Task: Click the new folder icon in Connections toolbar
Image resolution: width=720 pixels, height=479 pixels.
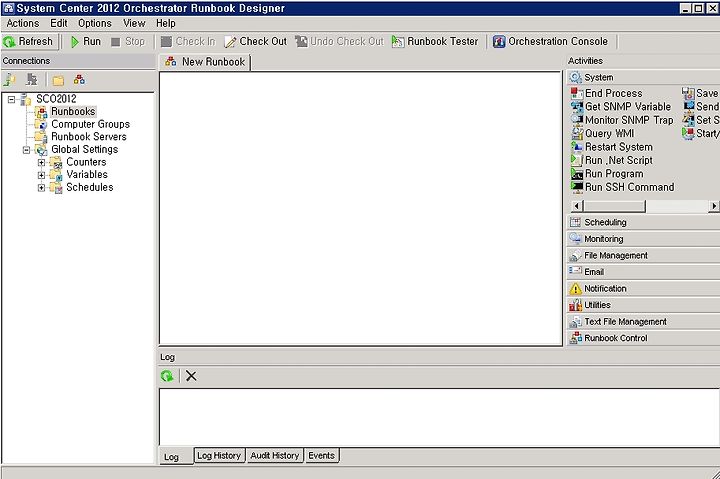Action: (58, 81)
